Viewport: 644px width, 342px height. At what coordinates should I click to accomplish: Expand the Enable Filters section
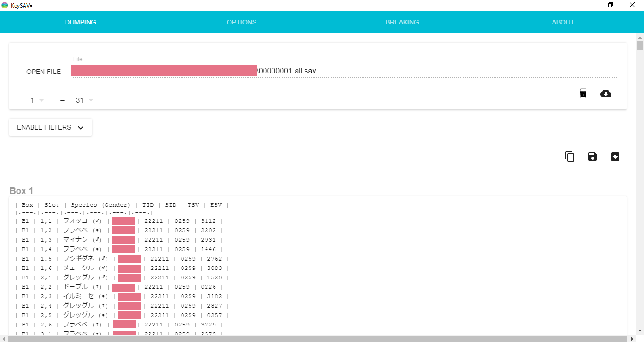point(50,127)
